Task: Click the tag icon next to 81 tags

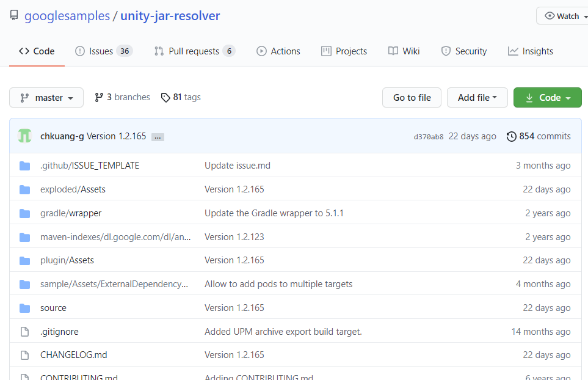Action: pos(165,97)
